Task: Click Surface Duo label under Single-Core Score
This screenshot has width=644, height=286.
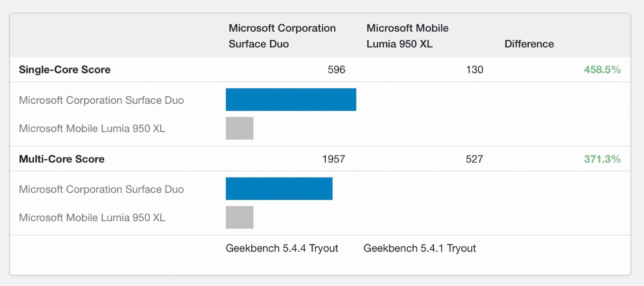Action: pyautogui.click(x=101, y=100)
